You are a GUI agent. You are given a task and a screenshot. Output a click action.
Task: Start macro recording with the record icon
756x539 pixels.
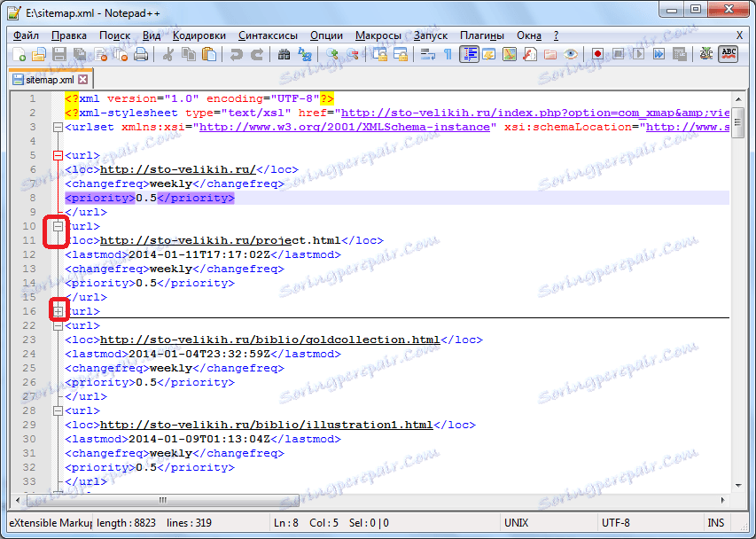596,54
